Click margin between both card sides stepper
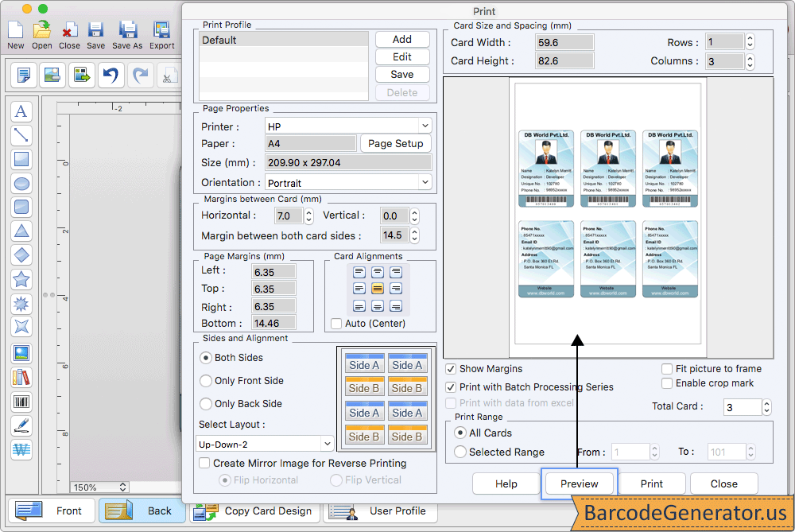Image resolution: width=795 pixels, height=532 pixels. [414, 235]
